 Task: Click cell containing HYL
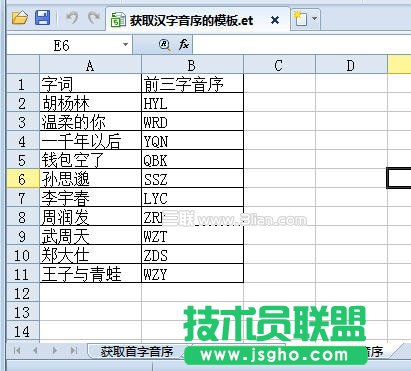point(192,103)
